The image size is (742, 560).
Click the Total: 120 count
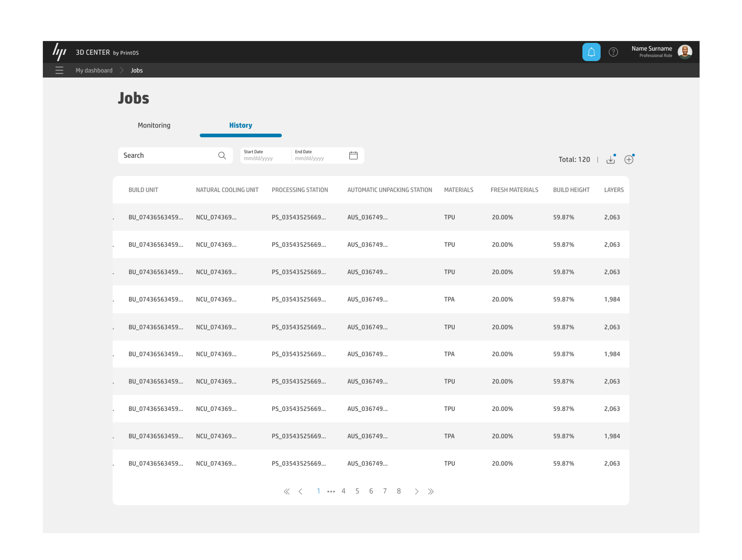click(574, 160)
